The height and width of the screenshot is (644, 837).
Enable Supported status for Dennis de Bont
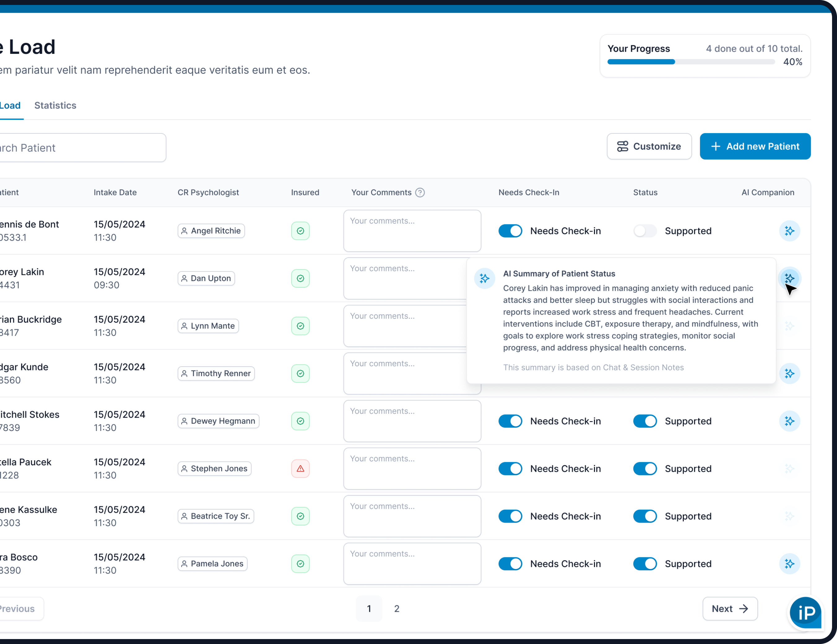644,231
